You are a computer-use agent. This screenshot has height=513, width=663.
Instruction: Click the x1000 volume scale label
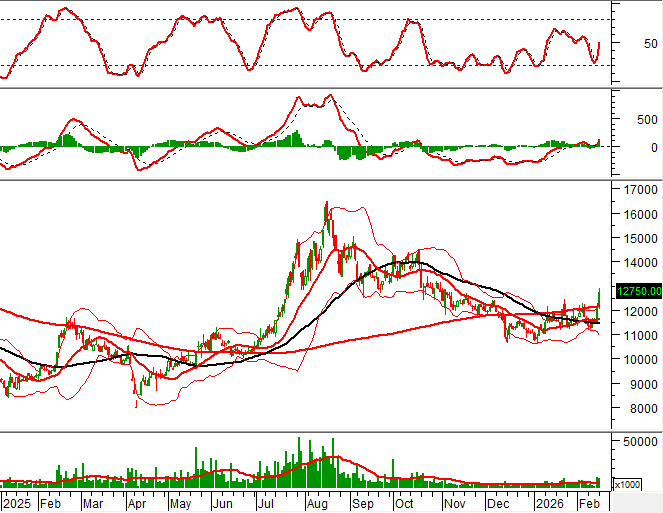point(627,484)
